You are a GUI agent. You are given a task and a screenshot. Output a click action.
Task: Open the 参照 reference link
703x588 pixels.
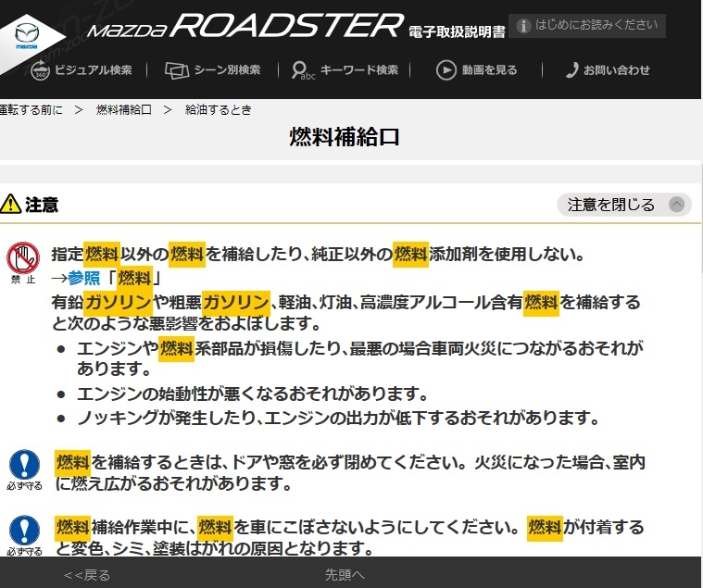84,279
